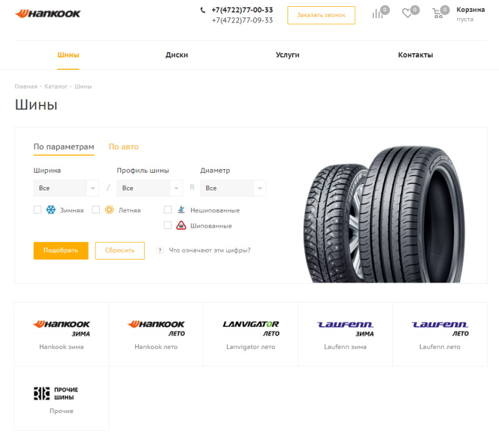
Task: Open the Диски menu item
Action: [x=177, y=55]
